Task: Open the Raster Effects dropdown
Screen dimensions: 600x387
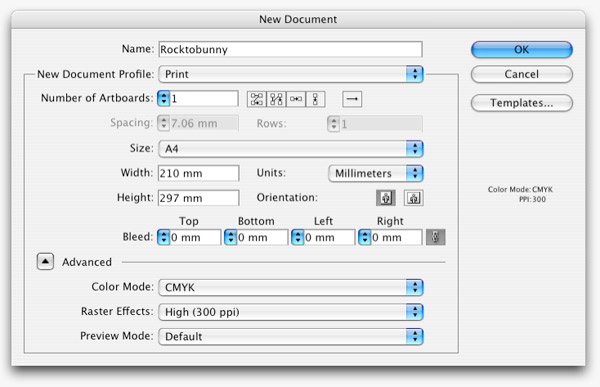Action: point(290,312)
